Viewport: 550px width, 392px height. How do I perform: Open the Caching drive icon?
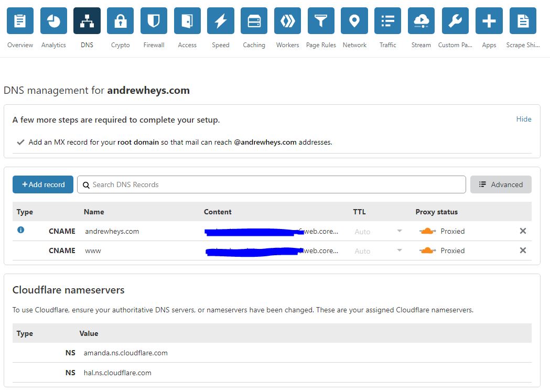point(254,20)
